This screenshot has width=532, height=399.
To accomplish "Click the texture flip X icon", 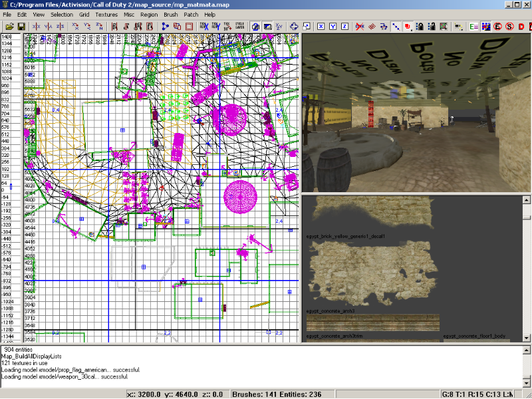I will pos(204,27).
